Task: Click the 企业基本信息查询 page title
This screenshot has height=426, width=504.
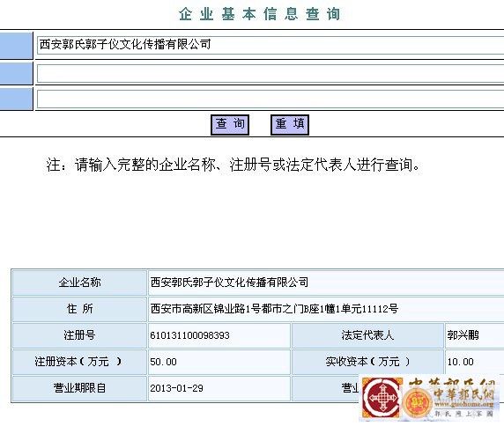Action: pos(259,14)
